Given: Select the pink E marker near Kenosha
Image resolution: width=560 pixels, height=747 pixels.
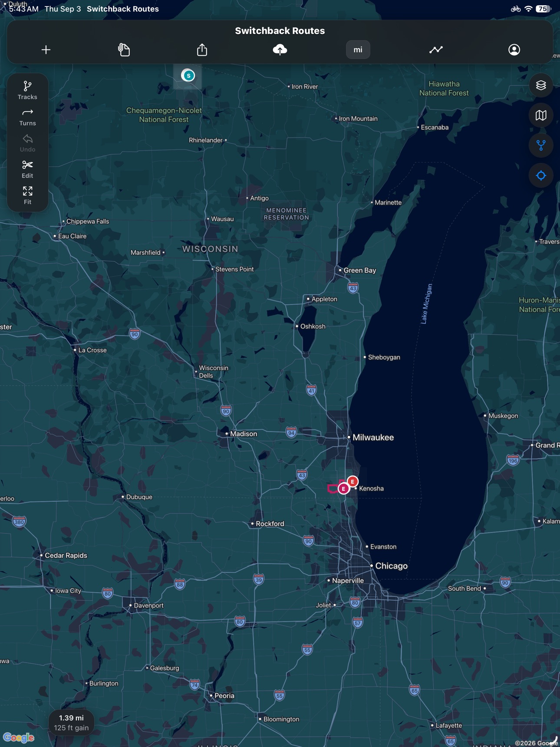Looking at the screenshot, I should point(343,489).
